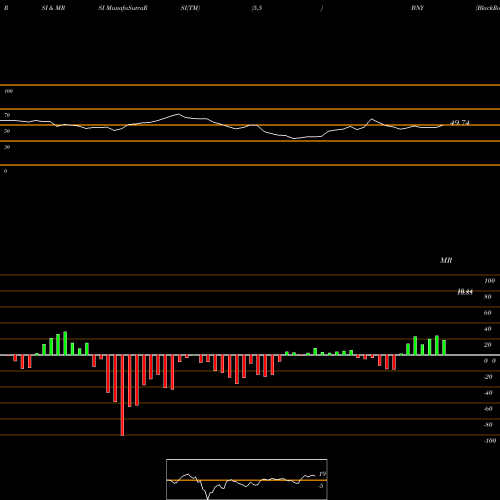Click the '40' label on the MR axis
Image resolution: width=500 pixels, height=500 pixels.
coord(488,329)
